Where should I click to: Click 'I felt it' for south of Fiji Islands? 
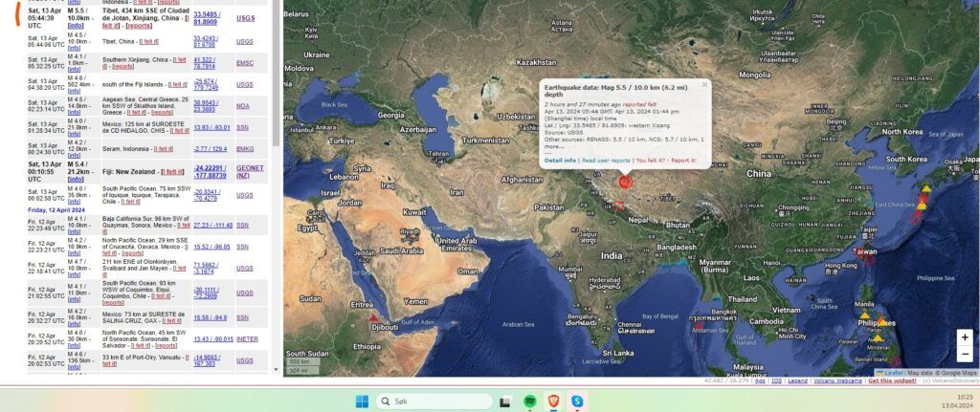coord(178,84)
